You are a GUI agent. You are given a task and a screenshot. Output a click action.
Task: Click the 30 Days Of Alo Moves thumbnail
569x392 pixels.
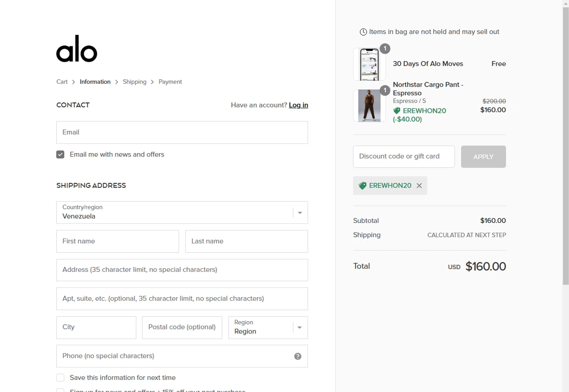click(x=369, y=64)
